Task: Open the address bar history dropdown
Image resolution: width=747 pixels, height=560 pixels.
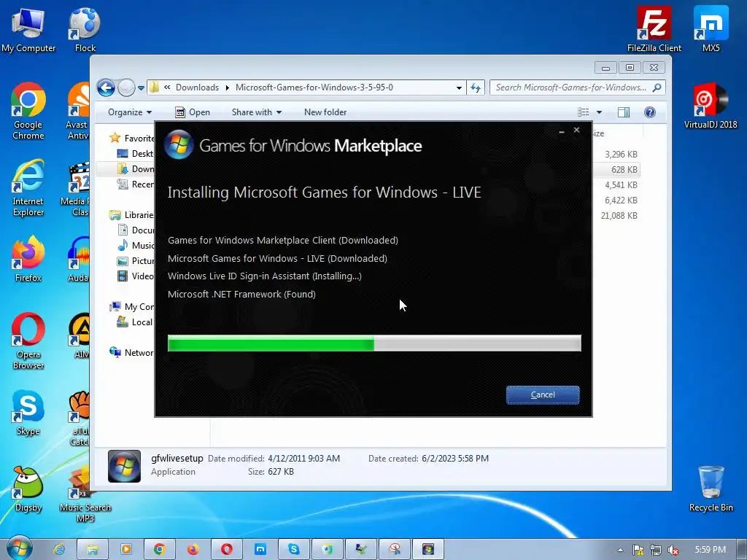Action: pyautogui.click(x=459, y=87)
